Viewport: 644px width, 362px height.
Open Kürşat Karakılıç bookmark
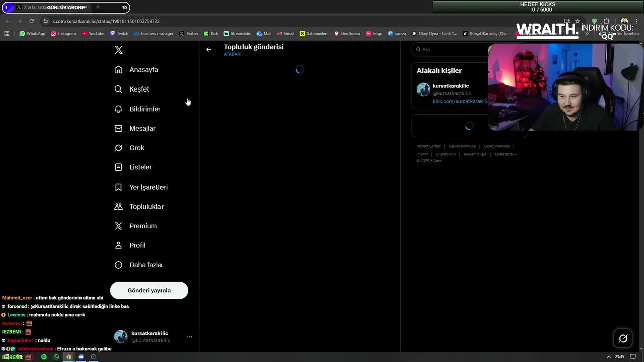point(486,34)
